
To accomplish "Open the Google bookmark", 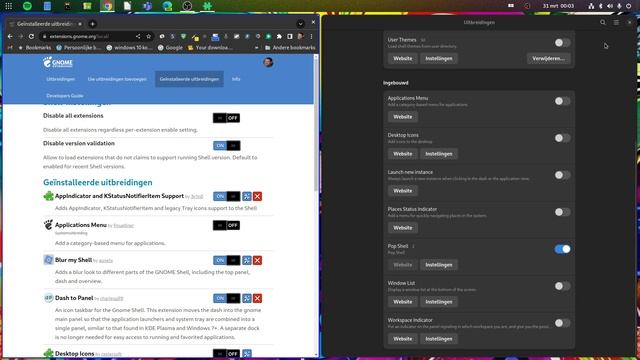I will tap(171, 48).
